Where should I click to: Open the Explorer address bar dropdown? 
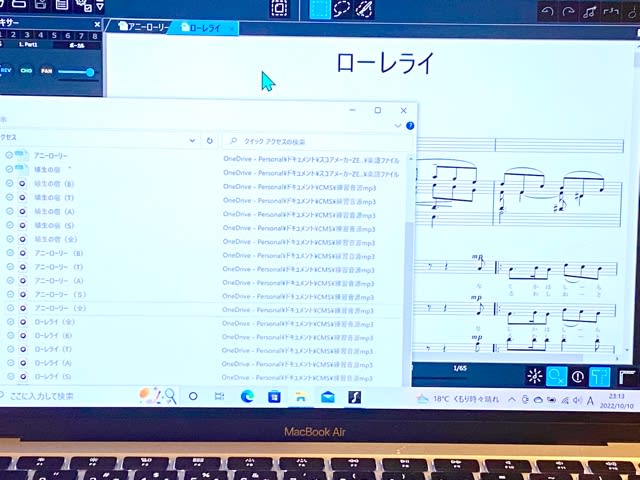point(192,141)
